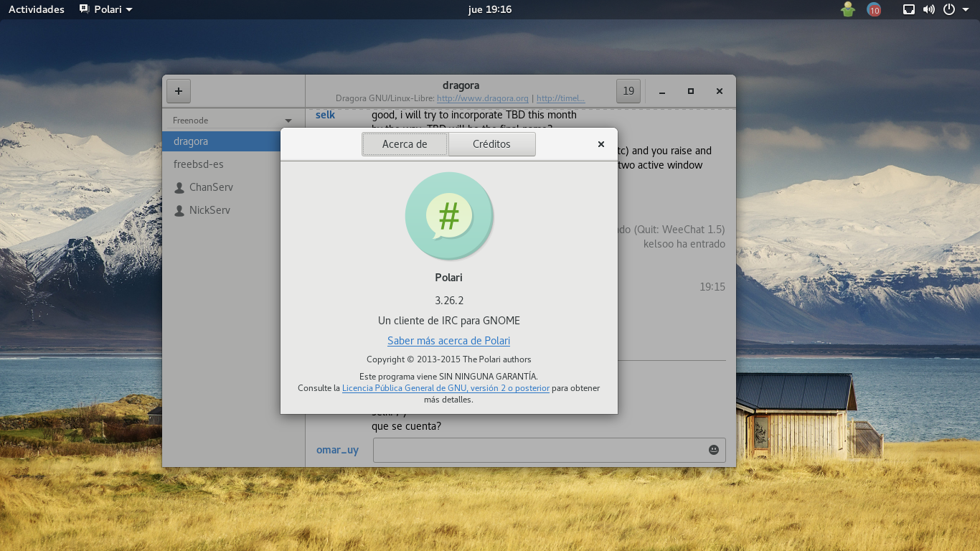Minimize the Polari chat window
This screenshot has height=551, width=980.
point(662,91)
